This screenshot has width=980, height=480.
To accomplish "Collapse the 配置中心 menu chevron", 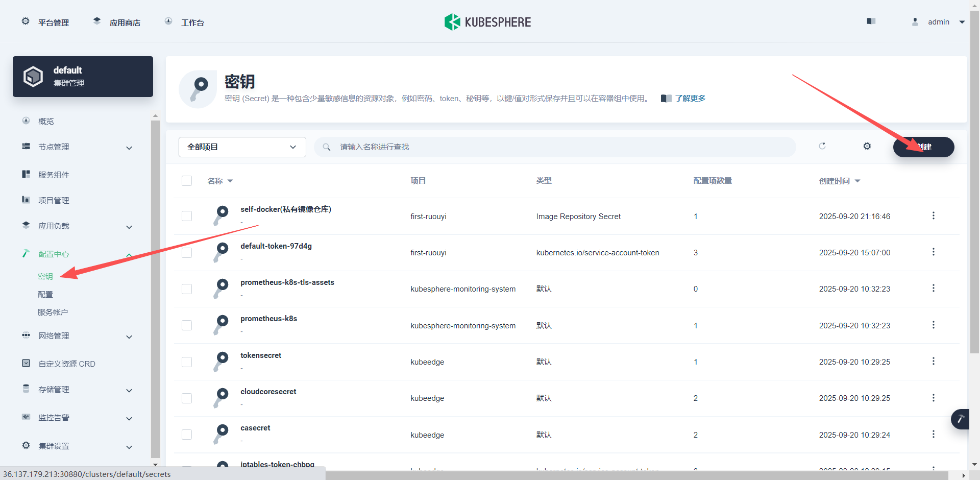I will pyautogui.click(x=129, y=255).
